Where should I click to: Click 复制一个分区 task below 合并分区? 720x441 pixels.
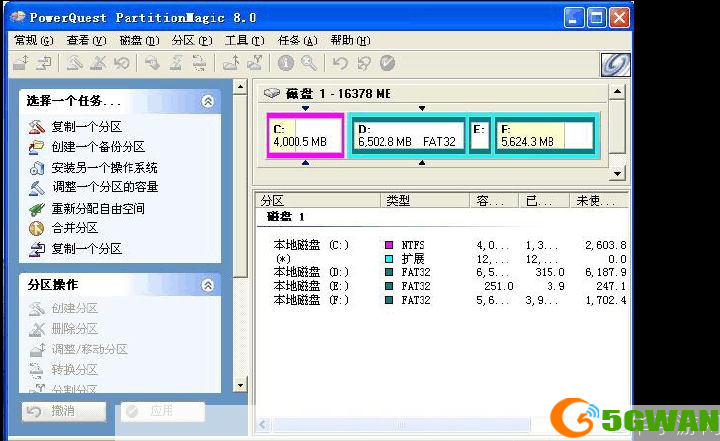coord(87,249)
